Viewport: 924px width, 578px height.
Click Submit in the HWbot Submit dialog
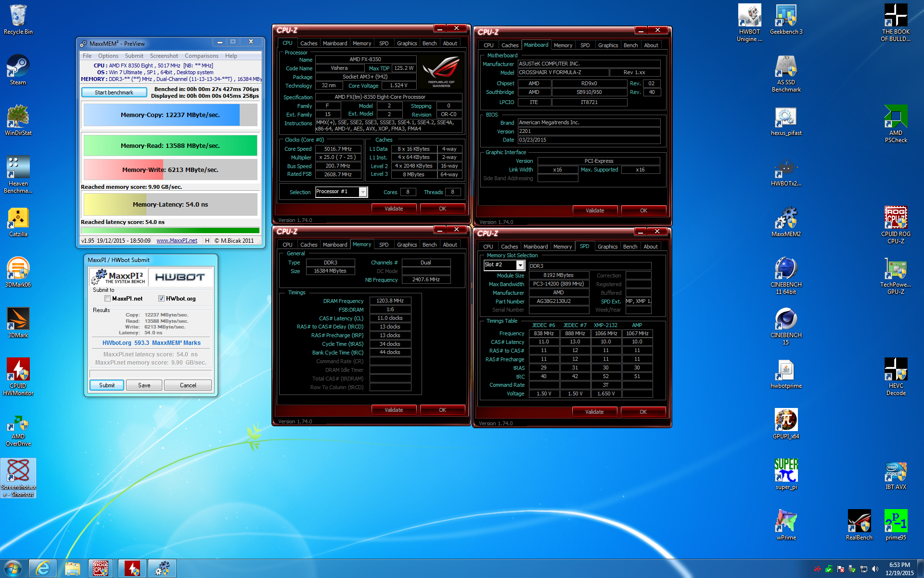coord(107,385)
